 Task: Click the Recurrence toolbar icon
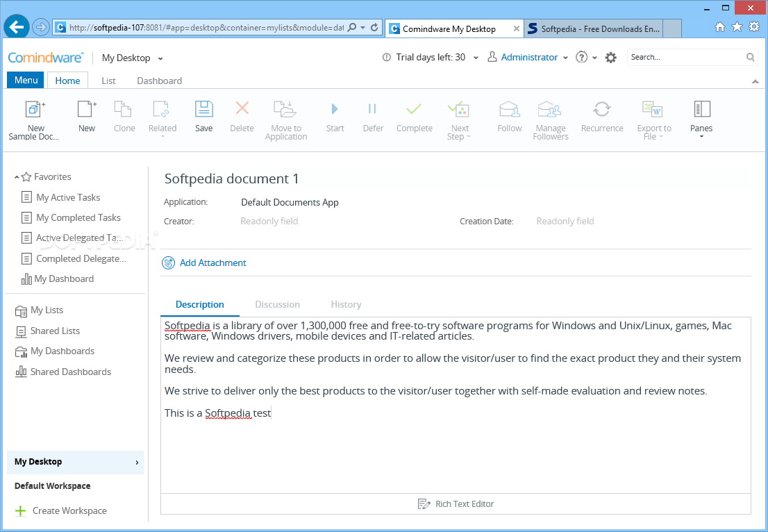click(x=602, y=109)
